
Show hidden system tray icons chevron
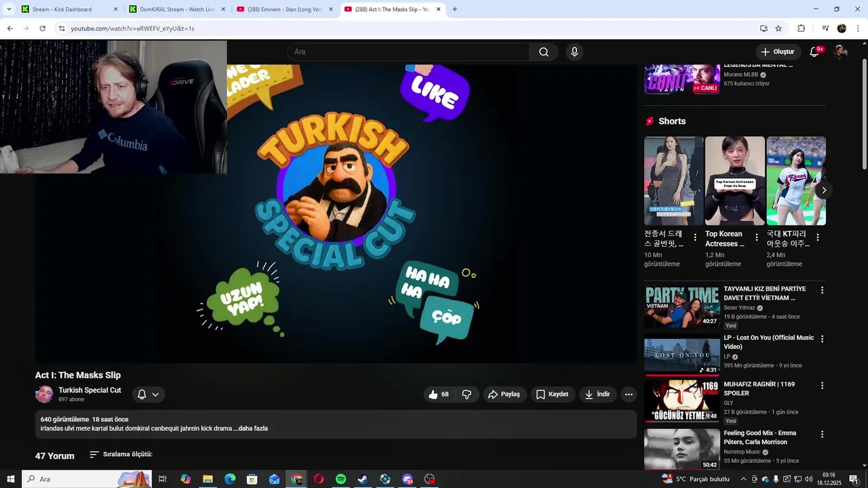(x=744, y=479)
